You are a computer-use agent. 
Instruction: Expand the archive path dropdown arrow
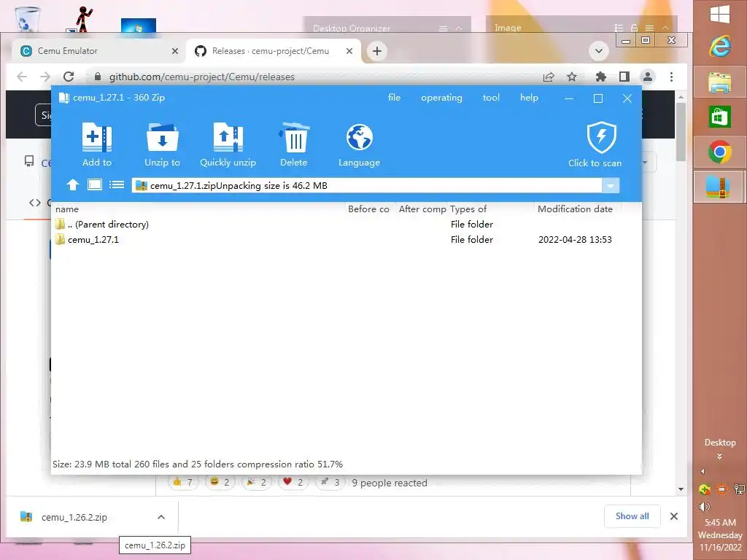(611, 186)
